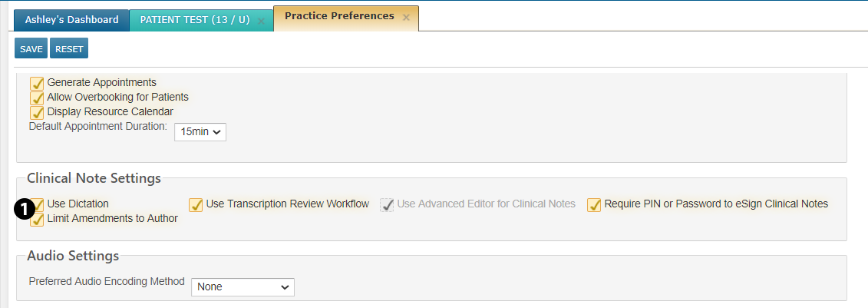Screen dimensions: 868x308
Task: Uncheck Display Resource Calendar
Action: (36, 112)
